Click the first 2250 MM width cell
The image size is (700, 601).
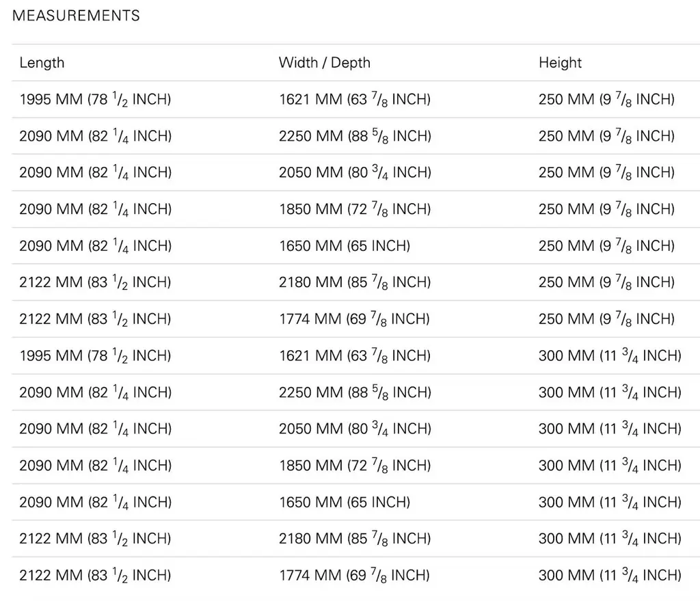point(355,136)
